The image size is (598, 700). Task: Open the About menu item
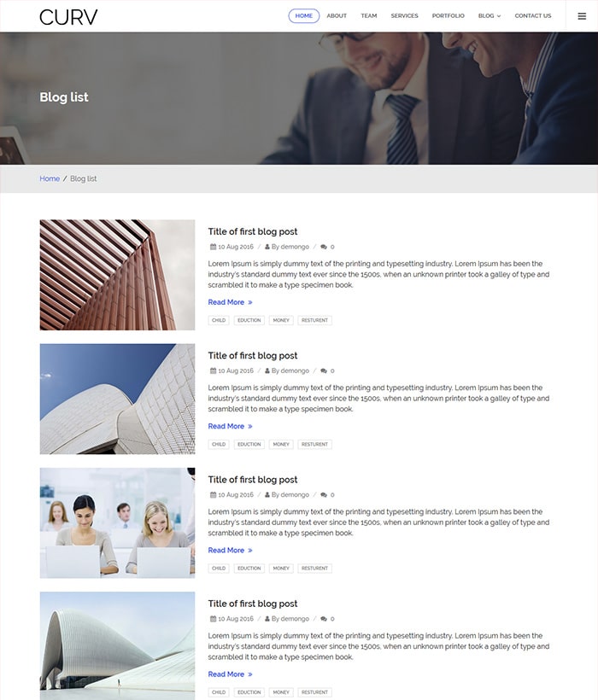pos(337,15)
